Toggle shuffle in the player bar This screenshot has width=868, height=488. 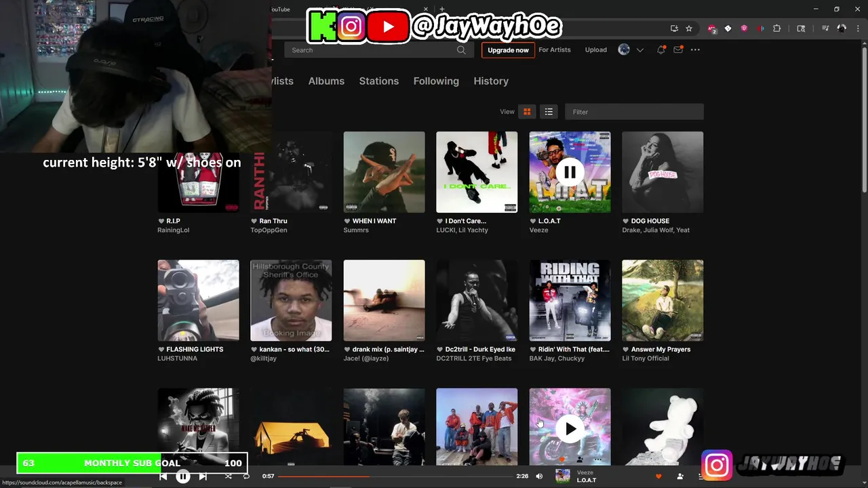[x=228, y=476]
